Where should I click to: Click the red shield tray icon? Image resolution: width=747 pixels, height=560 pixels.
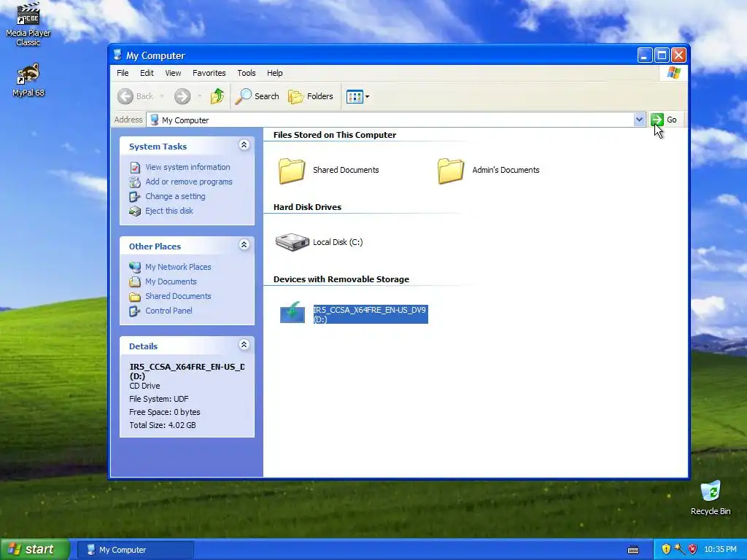point(693,550)
